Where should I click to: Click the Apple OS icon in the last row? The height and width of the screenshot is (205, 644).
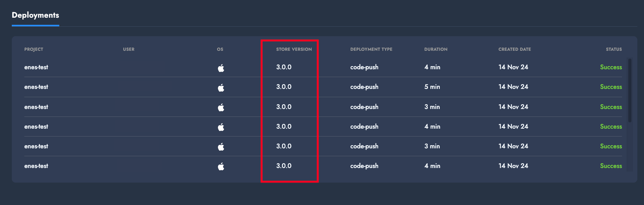coord(221,166)
